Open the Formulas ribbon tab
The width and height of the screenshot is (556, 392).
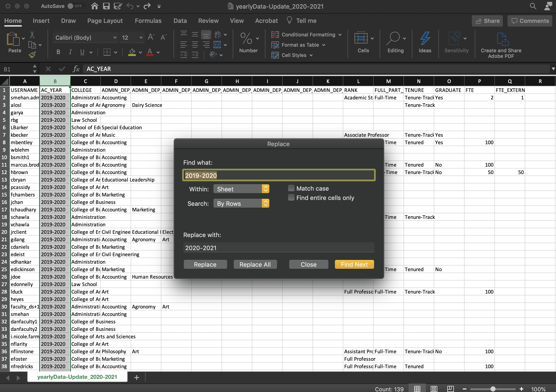click(148, 21)
